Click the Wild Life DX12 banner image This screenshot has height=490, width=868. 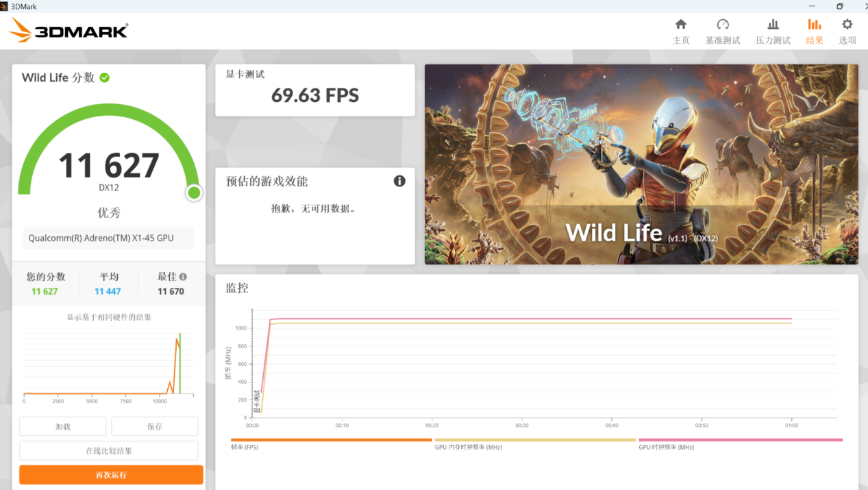[641, 164]
